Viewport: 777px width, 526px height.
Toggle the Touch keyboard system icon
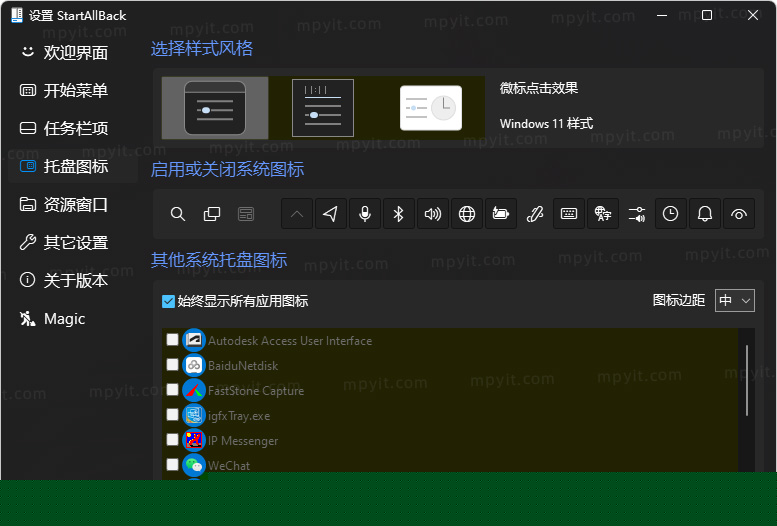[x=569, y=214]
